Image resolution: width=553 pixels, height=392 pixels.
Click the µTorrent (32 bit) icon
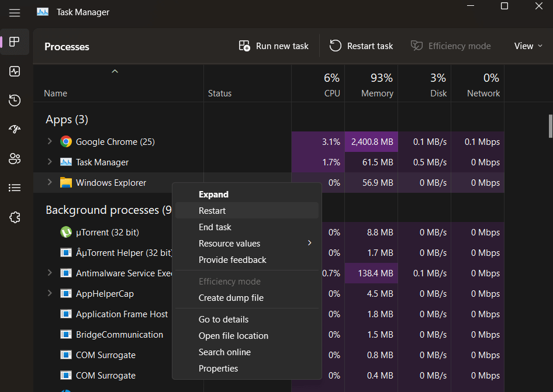(x=65, y=233)
